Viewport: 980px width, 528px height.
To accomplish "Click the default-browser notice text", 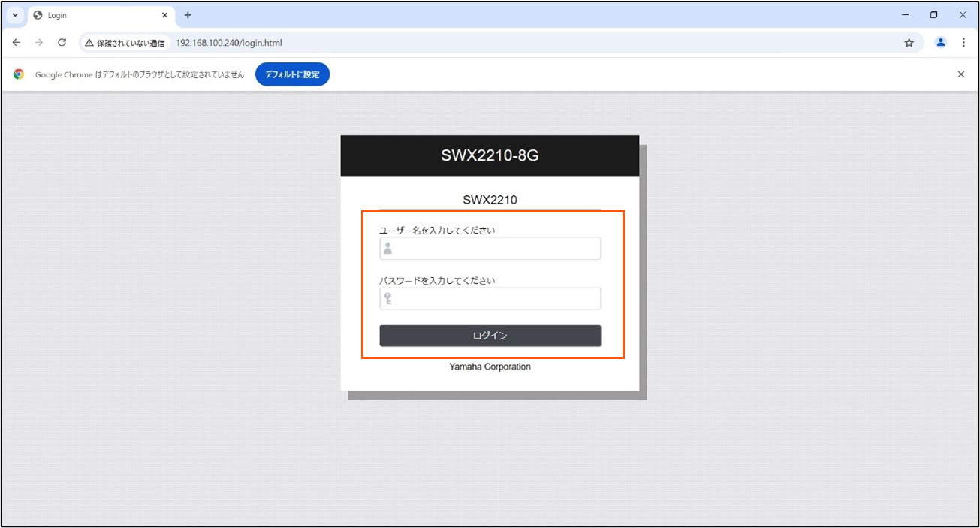I will tap(140, 74).
